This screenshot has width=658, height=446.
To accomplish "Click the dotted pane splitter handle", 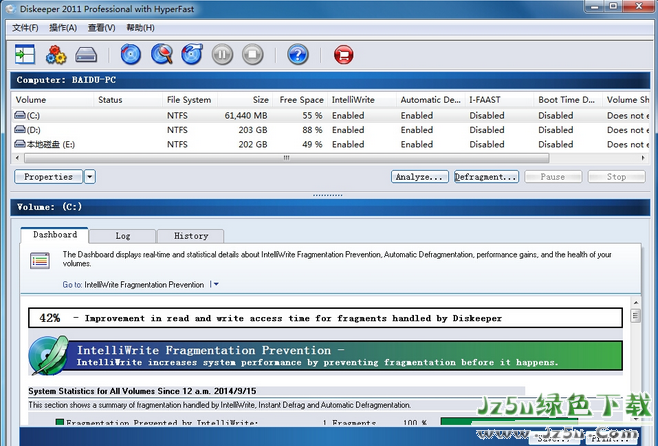I will (327, 195).
